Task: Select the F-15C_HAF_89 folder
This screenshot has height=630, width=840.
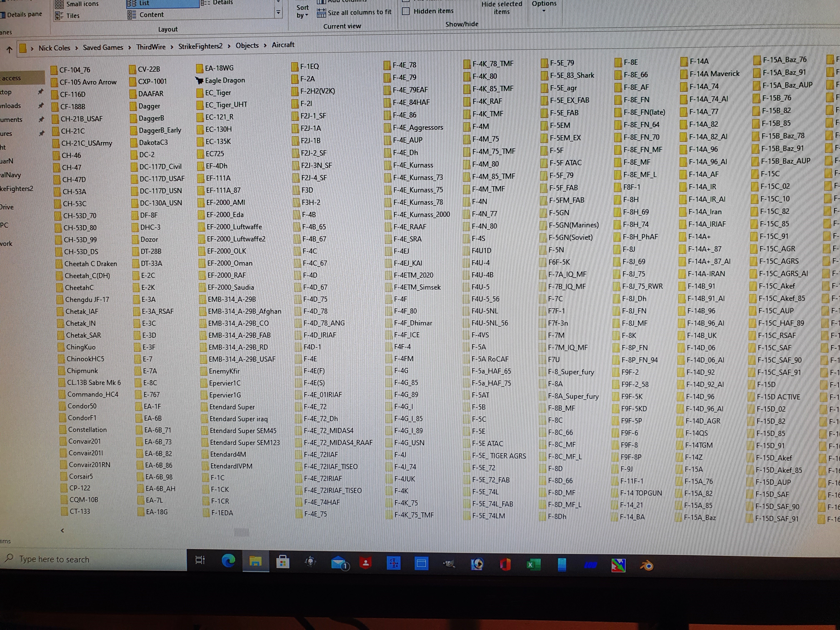Action: (777, 323)
